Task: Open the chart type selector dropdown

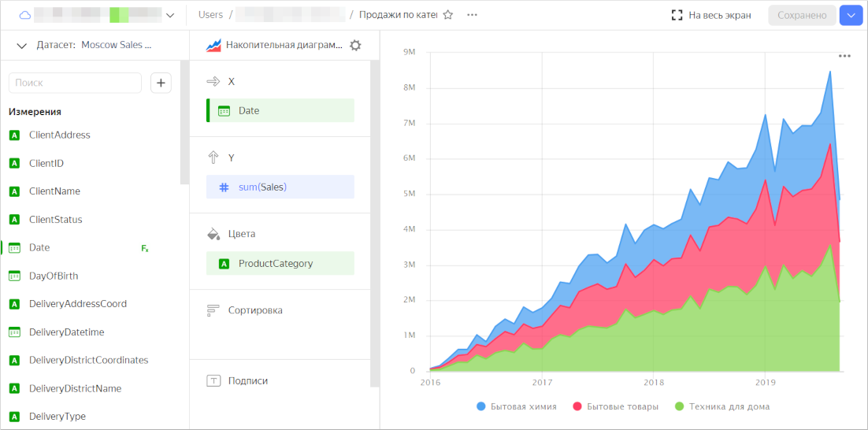Action: [276, 46]
